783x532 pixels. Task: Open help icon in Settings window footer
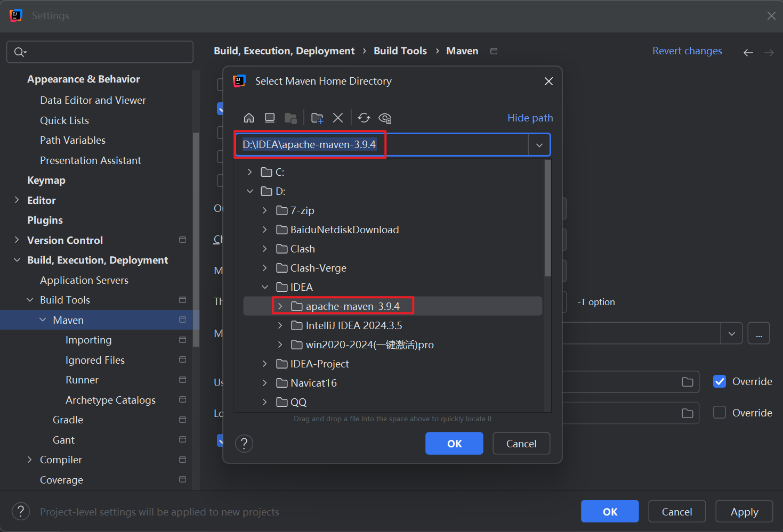click(21, 511)
